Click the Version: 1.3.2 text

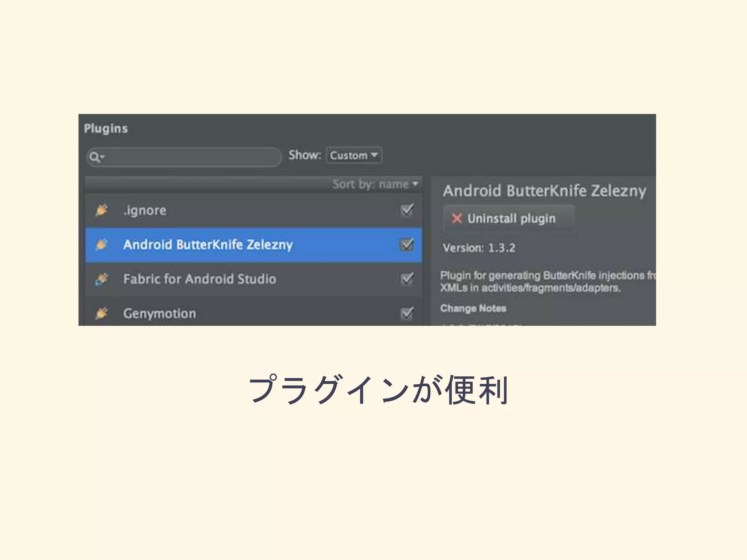tap(479, 248)
